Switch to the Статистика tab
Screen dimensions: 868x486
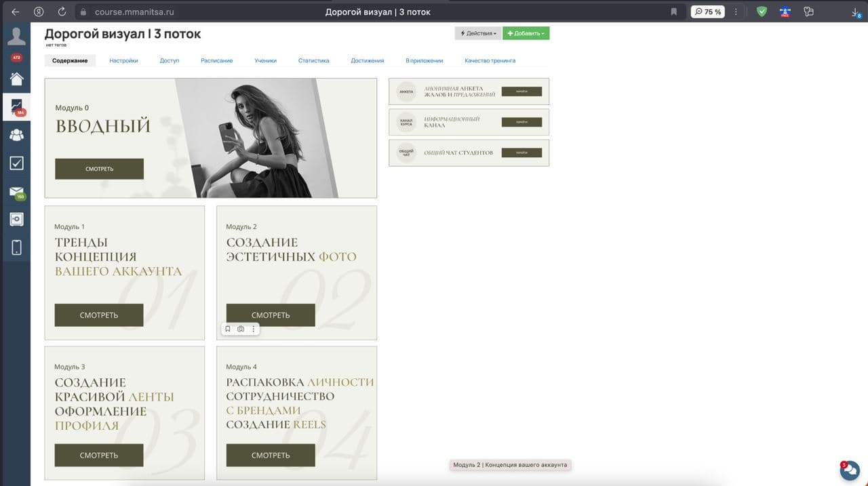click(313, 60)
